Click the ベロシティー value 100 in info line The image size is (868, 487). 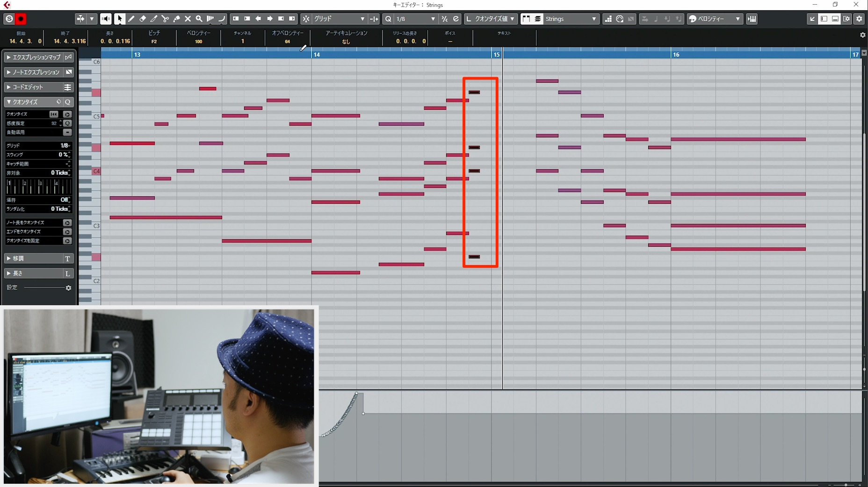[x=198, y=42]
